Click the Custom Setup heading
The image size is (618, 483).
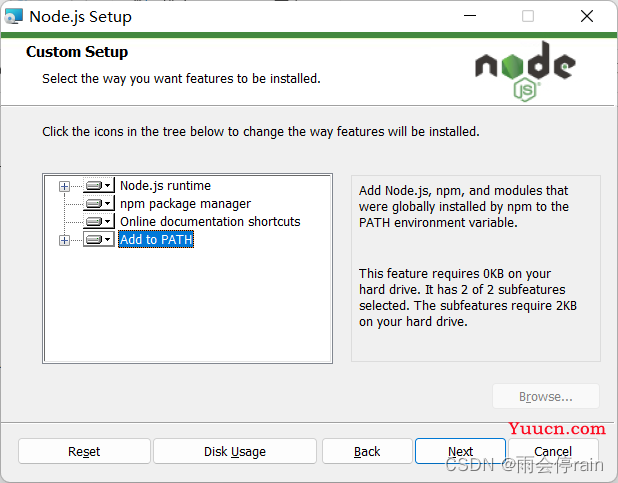(x=77, y=52)
